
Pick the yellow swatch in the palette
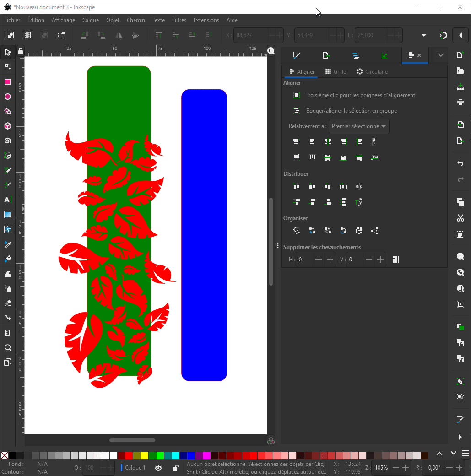click(x=144, y=455)
